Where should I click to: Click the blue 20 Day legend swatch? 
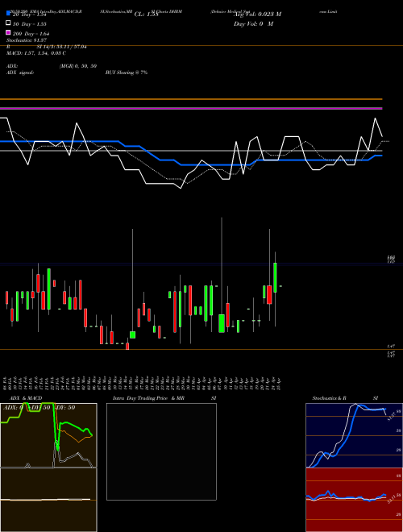pyautogui.click(x=8, y=14)
